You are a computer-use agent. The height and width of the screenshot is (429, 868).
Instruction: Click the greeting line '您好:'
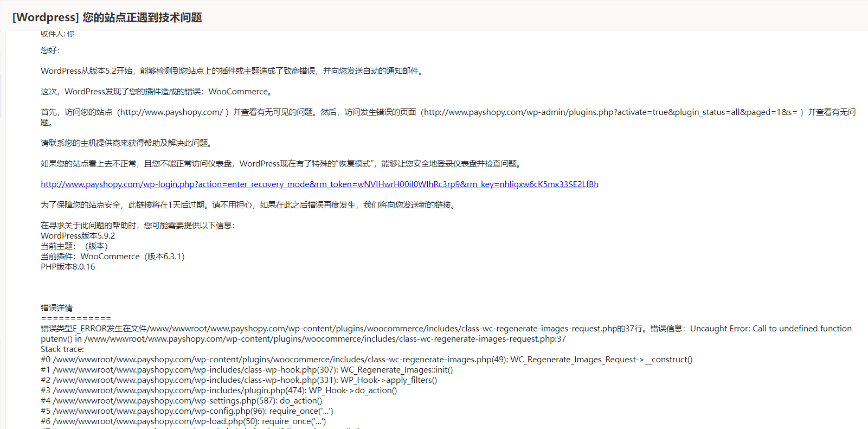(50, 50)
